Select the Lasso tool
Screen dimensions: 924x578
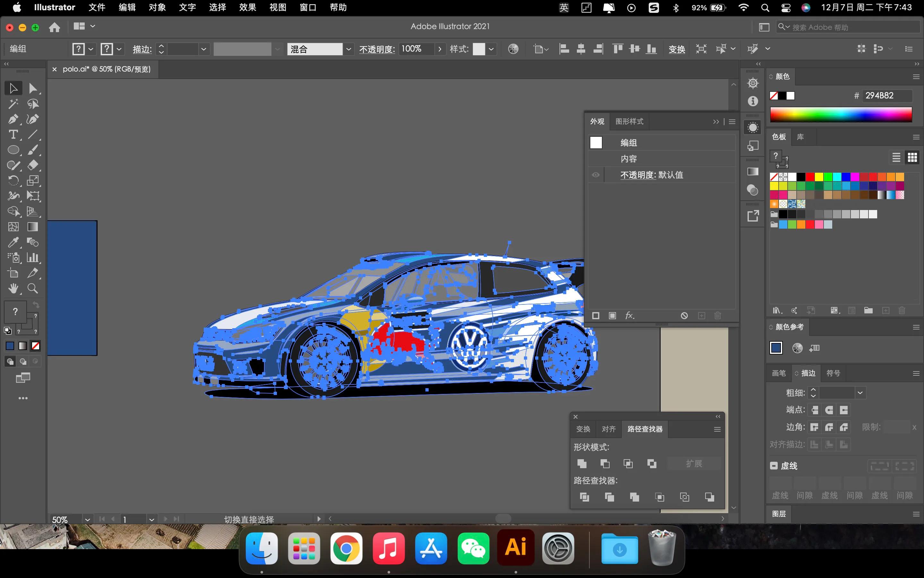(33, 104)
